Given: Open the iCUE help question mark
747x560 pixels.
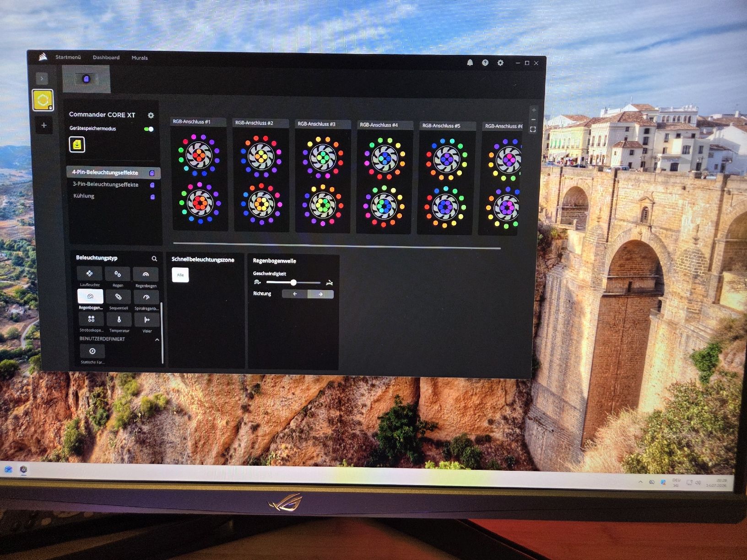Looking at the screenshot, I should [x=485, y=63].
